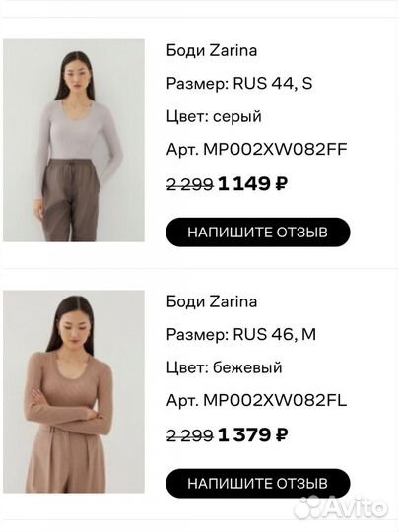This screenshot has width=399, height=532.
Task: Click the Avito wordmark text
Action: pos(355,508)
